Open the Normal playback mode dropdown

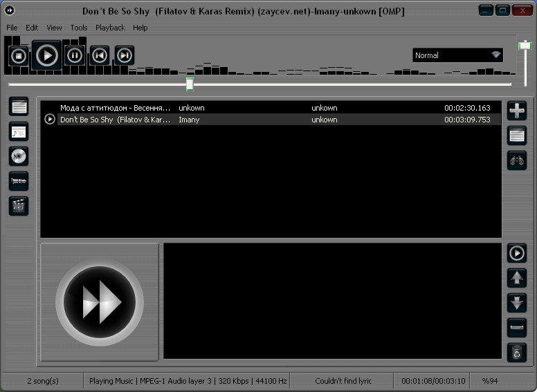pos(458,55)
